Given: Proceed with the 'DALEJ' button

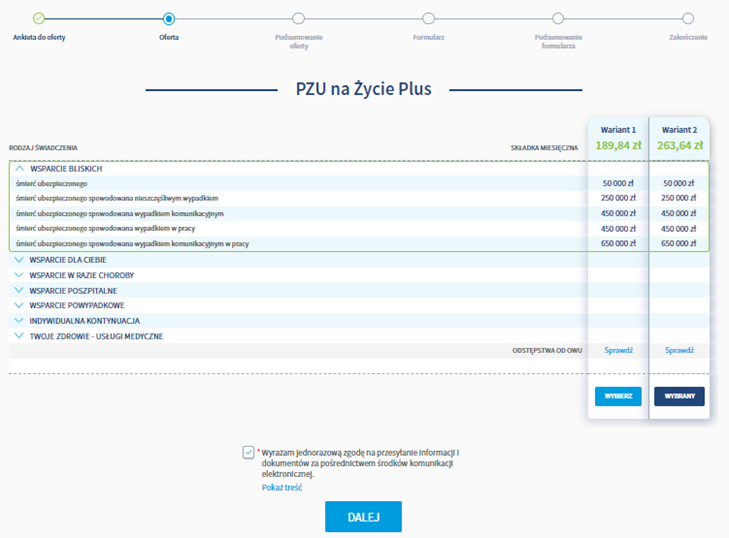Looking at the screenshot, I should (363, 517).
